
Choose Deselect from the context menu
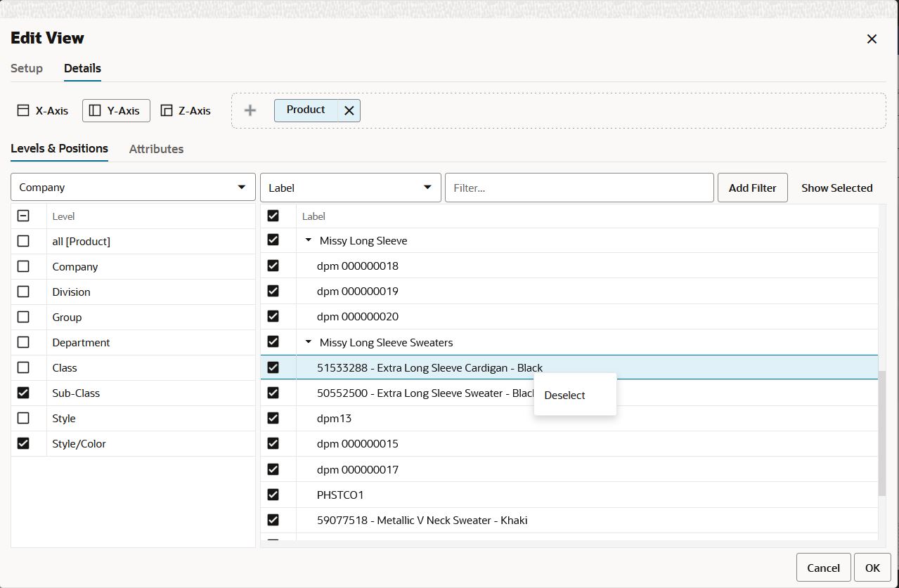564,395
